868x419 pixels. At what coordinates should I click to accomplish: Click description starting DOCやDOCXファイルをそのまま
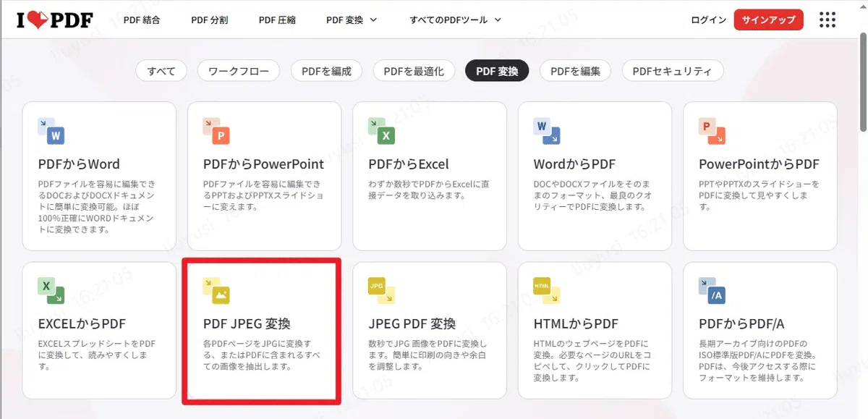click(593, 195)
